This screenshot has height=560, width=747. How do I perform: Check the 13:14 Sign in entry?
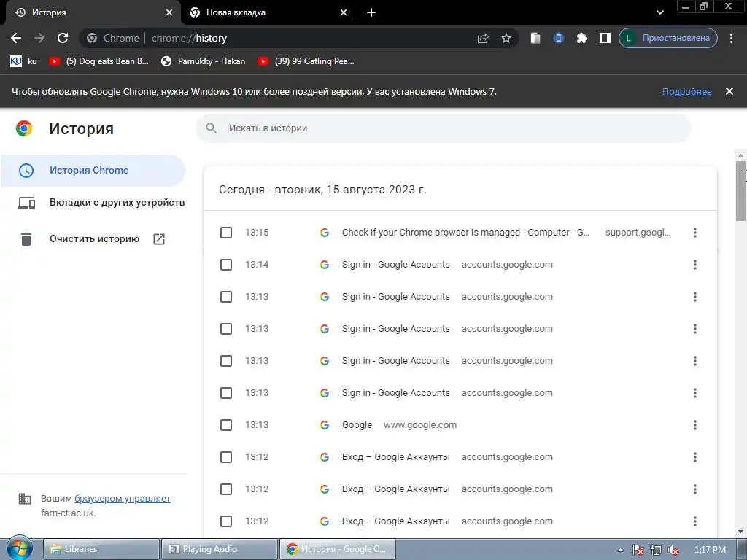point(226,264)
